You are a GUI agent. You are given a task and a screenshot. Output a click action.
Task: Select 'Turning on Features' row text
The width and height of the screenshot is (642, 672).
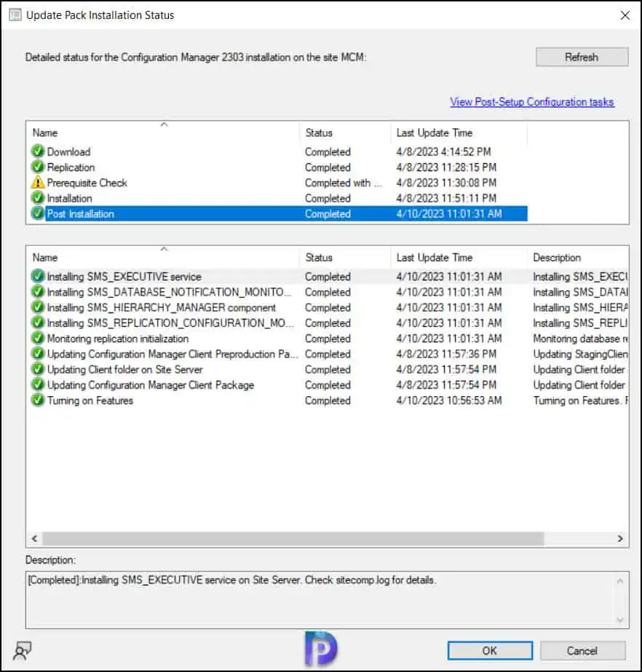pos(90,400)
